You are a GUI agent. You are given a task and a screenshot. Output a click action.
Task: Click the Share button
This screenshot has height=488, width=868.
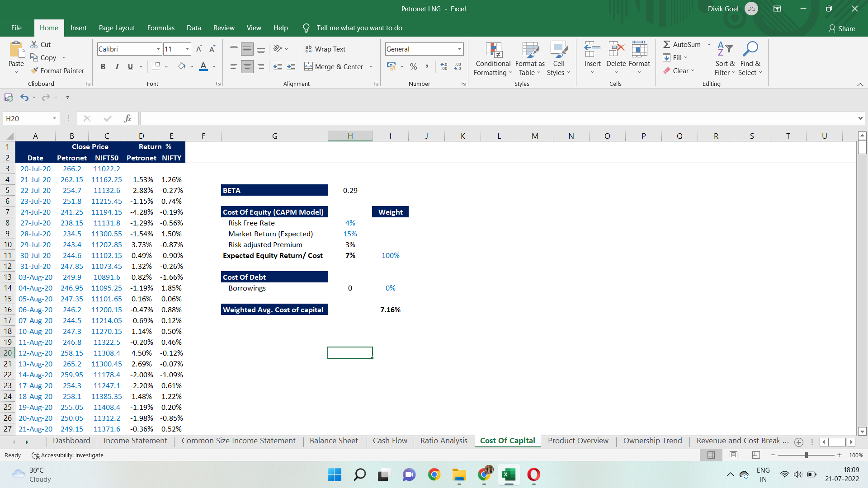click(x=842, y=28)
